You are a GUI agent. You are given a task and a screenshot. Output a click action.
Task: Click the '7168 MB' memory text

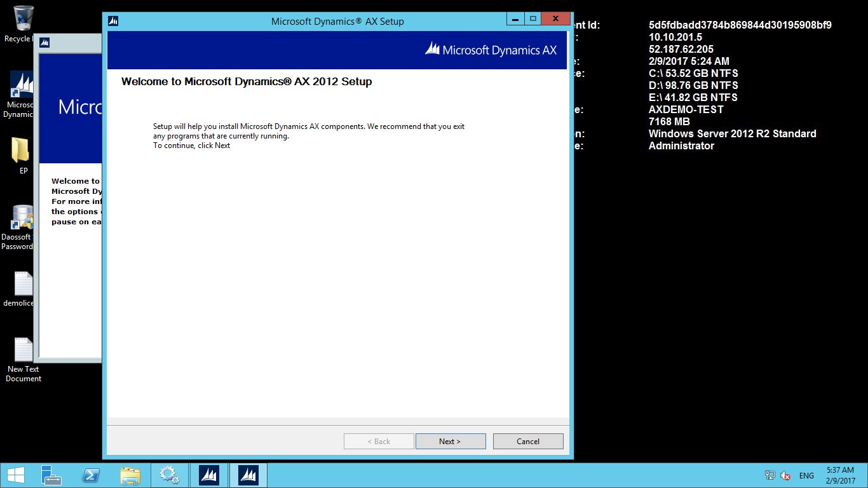click(x=669, y=121)
